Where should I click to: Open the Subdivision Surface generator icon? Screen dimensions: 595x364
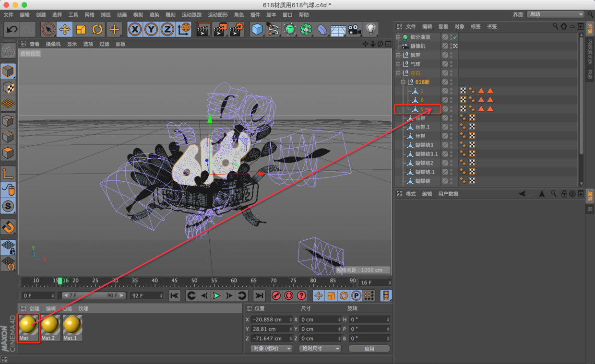(x=290, y=29)
